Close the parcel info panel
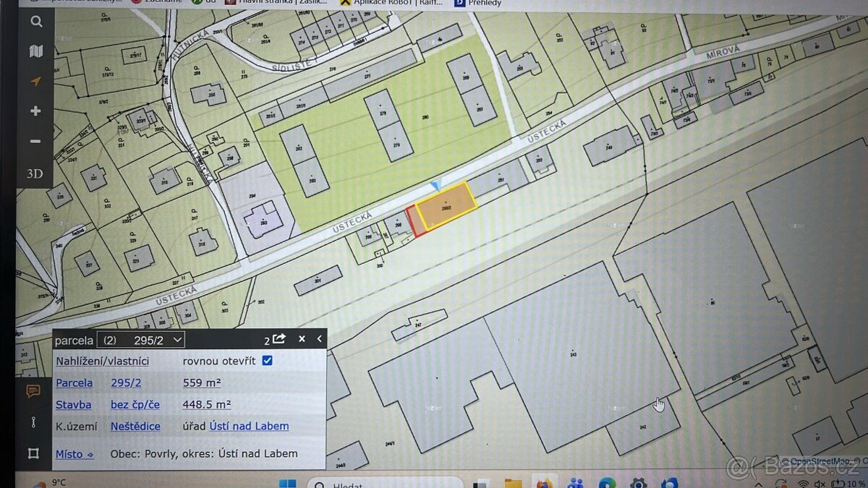Screen dimensions: 868x488 302,339
